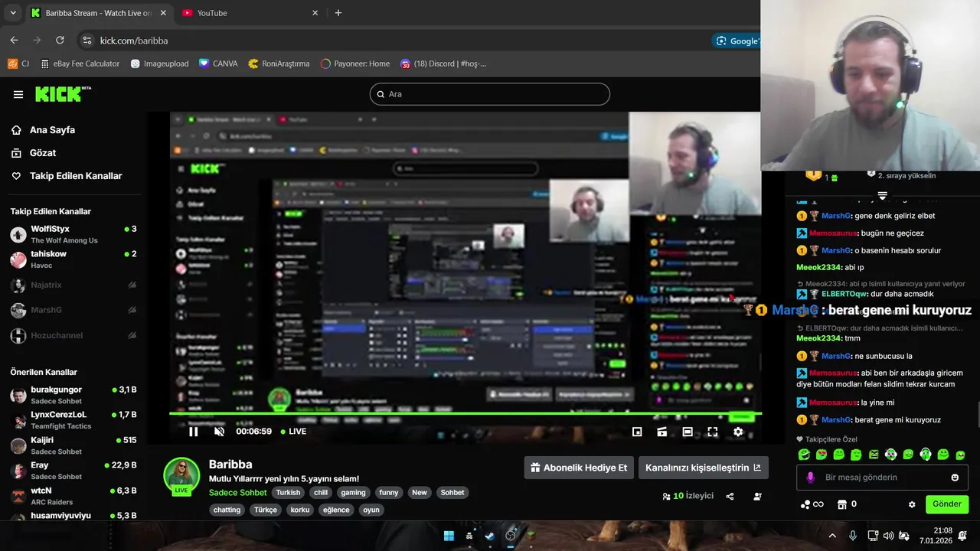980x551 pixels.
Task: Insert the angry square green emote
Action: click(874, 455)
